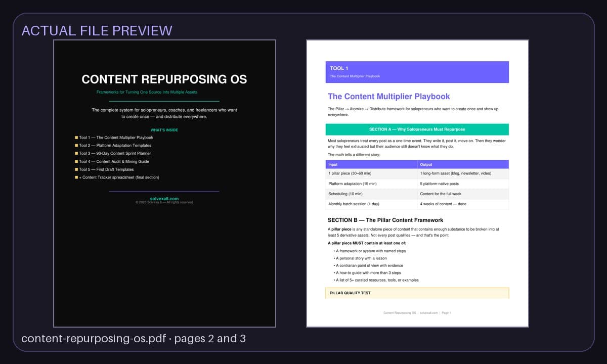Screen dimensions: 607x364
Task: Click the 'CONTENT REPURPOSING OS' cover title
Action: [x=164, y=79]
